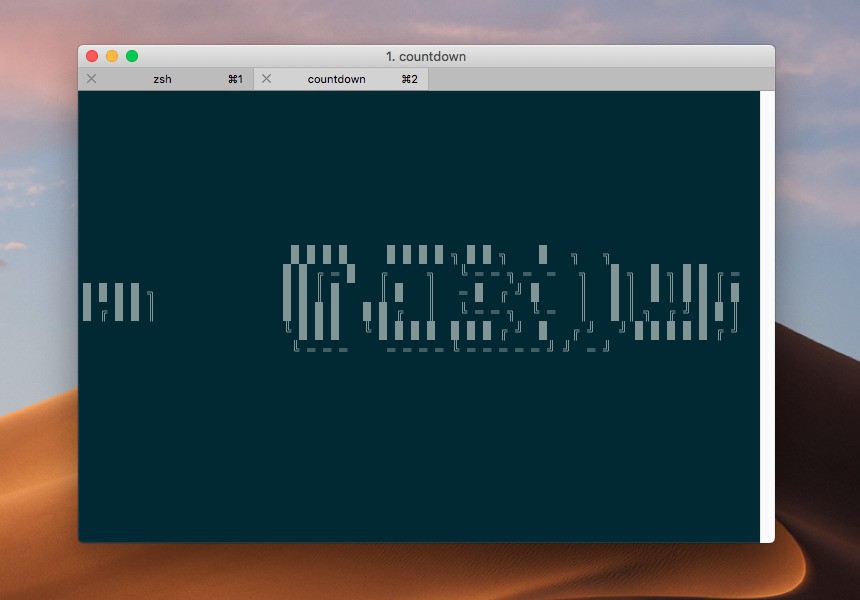The height and width of the screenshot is (600, 860).
Task: Click the vertical scrollbar of the terminal
Action: pyautogui.click(x=767, y=316)
